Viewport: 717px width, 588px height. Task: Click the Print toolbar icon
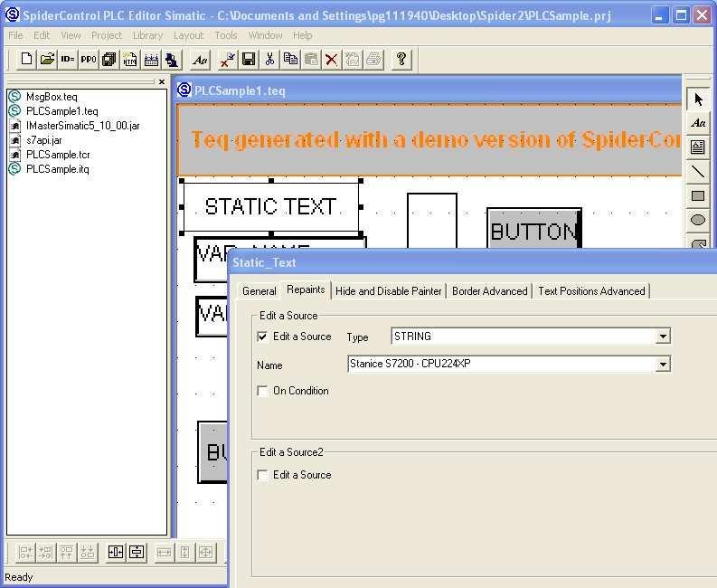[373, 59]
